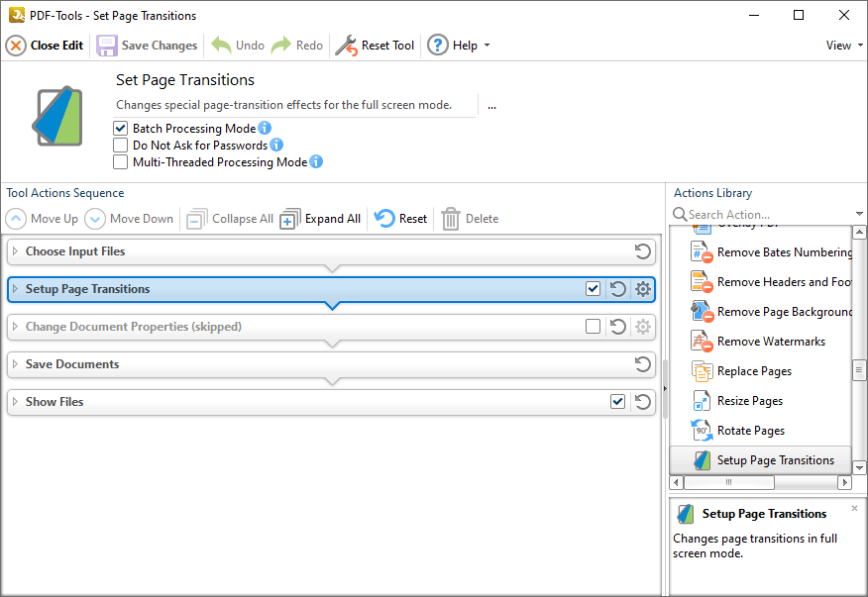The height and width of the screenshot is (597, 868).
Task: Select Setup Page Transitions in Actions Library
Action: pos(761,460)
